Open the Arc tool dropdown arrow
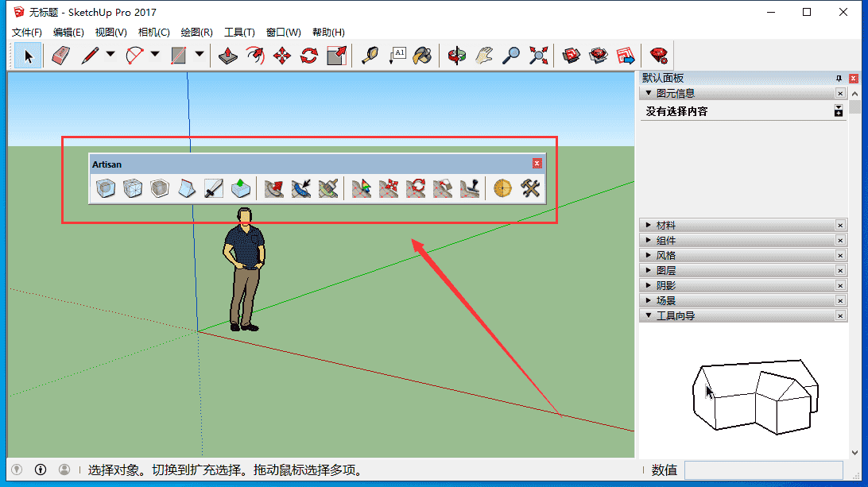This screenshot has height=487, width=868. click(x=155, y=54)
